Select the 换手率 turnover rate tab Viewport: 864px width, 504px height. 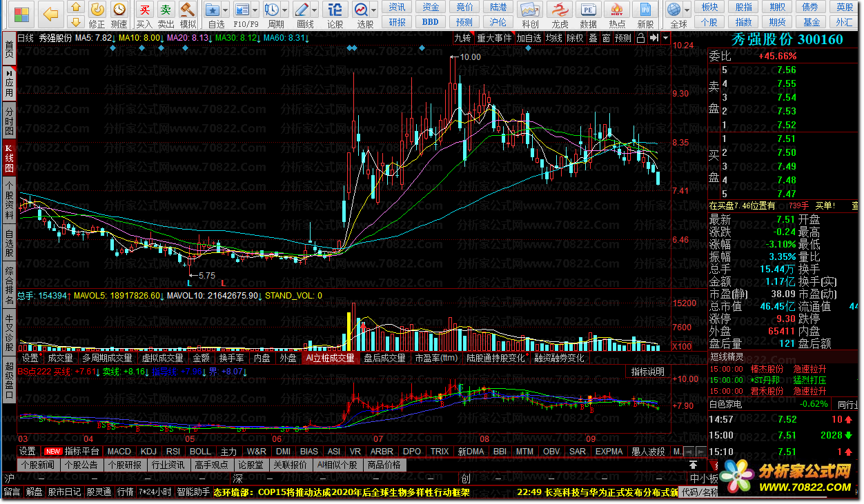231,358
